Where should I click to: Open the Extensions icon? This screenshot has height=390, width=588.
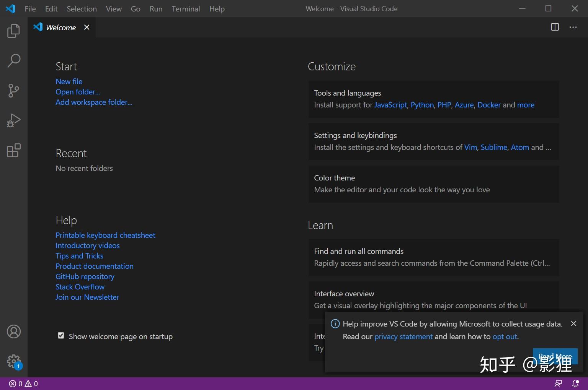pos(13,151)
